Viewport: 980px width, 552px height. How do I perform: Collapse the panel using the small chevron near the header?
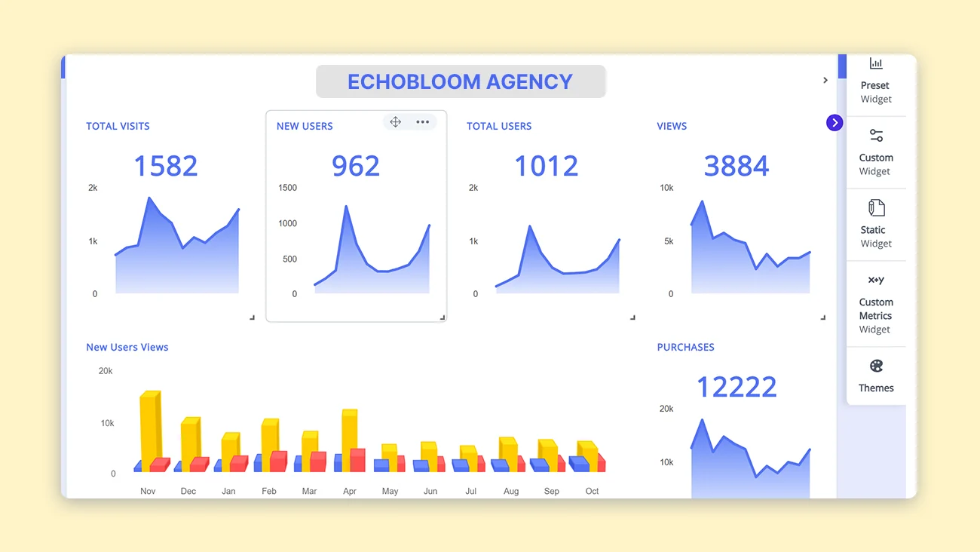click(x=825, y=79)
